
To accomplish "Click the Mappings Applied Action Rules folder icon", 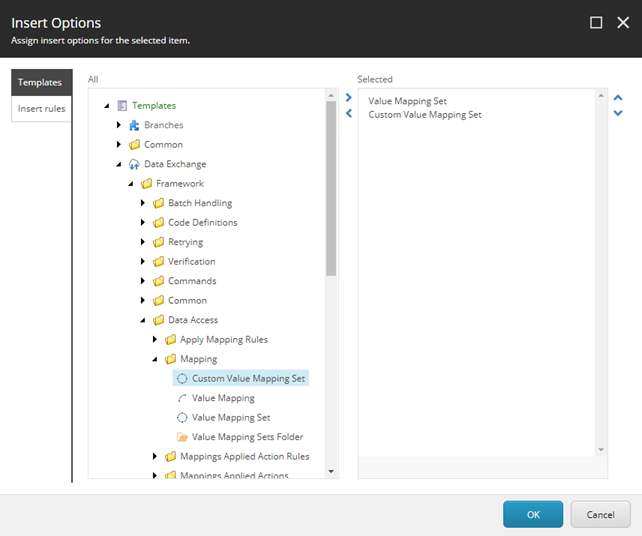I will [170, 457].
